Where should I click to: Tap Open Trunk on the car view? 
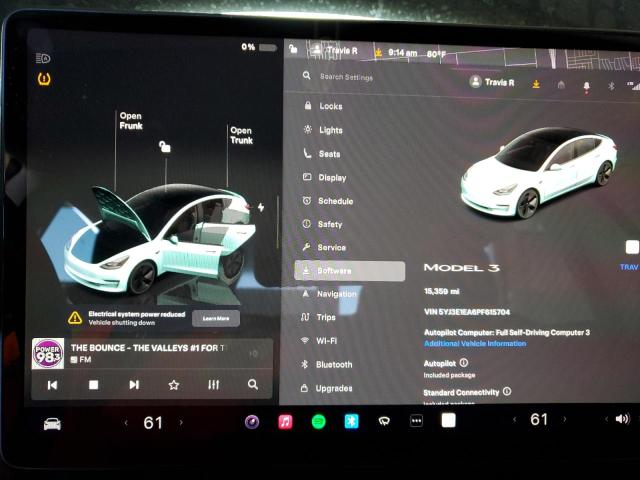pos(241,136)
